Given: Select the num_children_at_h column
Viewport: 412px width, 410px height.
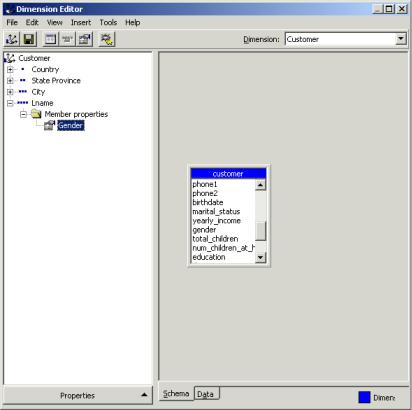Looking at the screenshot, I should [224, 248].
